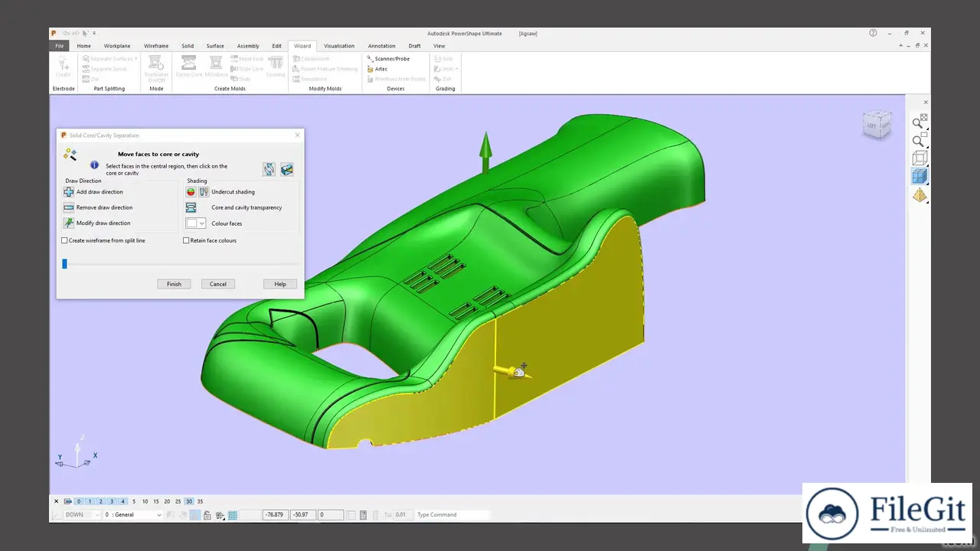This screenshot has height=551, width=980.
Task: Click the Remove draw direction icon
Action: [x=68, y=207]
